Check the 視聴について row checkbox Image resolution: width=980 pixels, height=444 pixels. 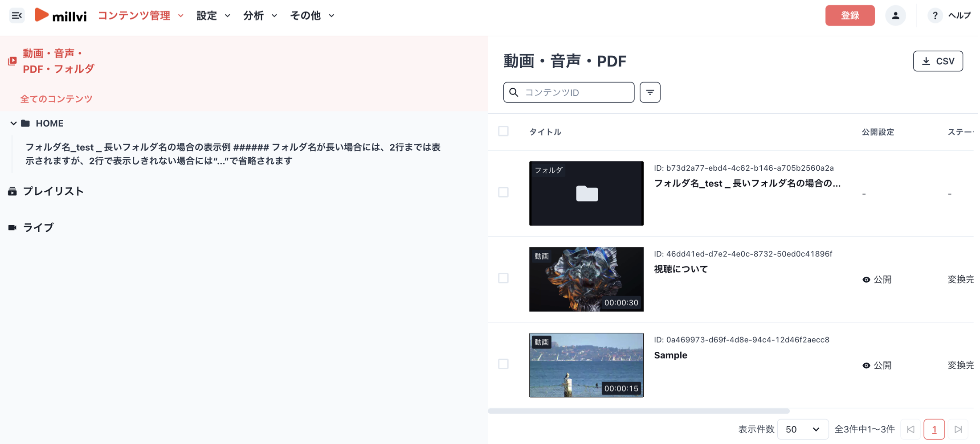click(x=503, y=278)
